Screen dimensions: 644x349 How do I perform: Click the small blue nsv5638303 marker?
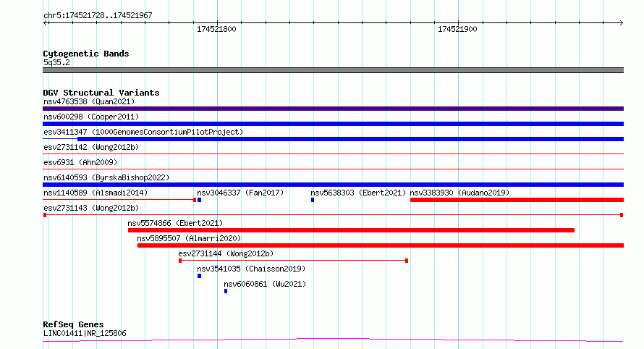(313, 200)
